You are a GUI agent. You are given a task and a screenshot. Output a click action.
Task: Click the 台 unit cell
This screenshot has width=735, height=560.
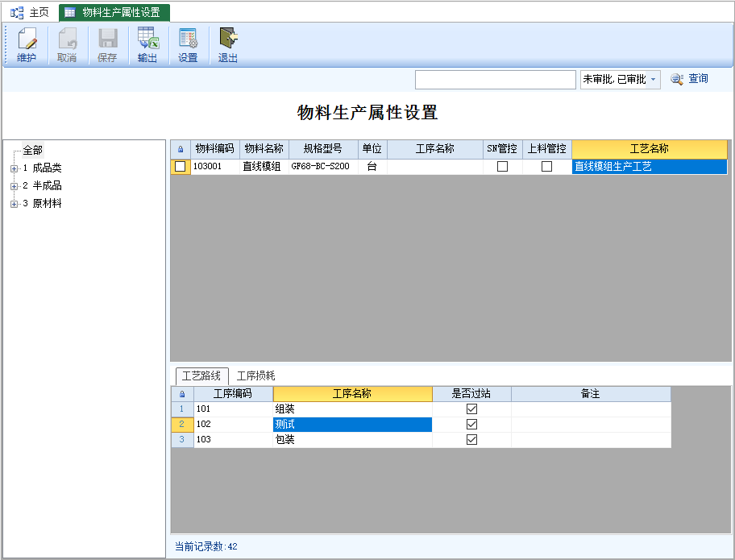coord(372,166)
